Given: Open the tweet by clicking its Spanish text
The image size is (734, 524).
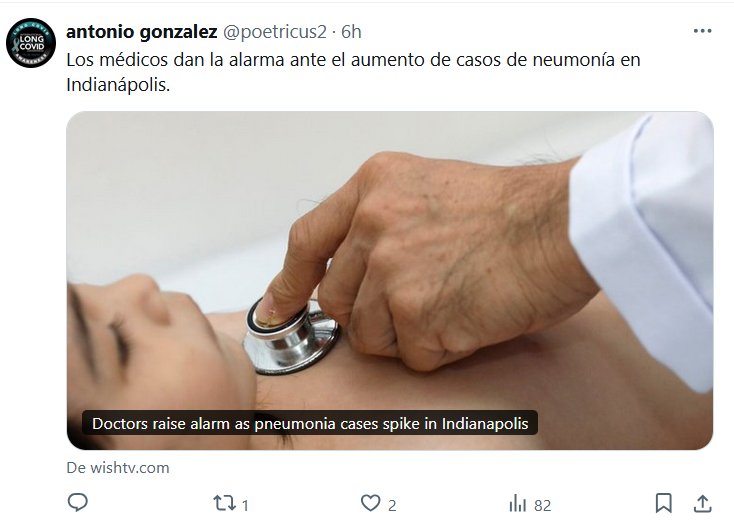Looking at the screenshot, I should tap(353, 72).
